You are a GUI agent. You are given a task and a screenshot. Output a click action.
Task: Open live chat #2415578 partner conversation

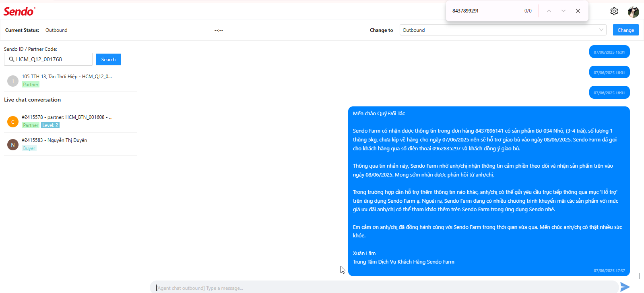(x=70, y=121)
